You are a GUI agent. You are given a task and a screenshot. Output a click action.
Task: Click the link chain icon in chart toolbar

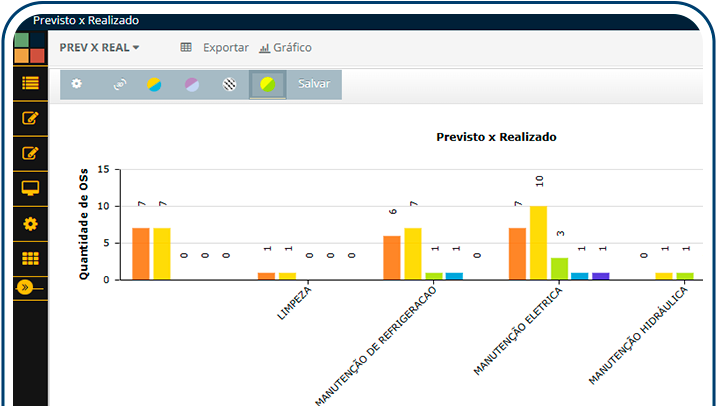pyautogui.click(x=120, y=85)
